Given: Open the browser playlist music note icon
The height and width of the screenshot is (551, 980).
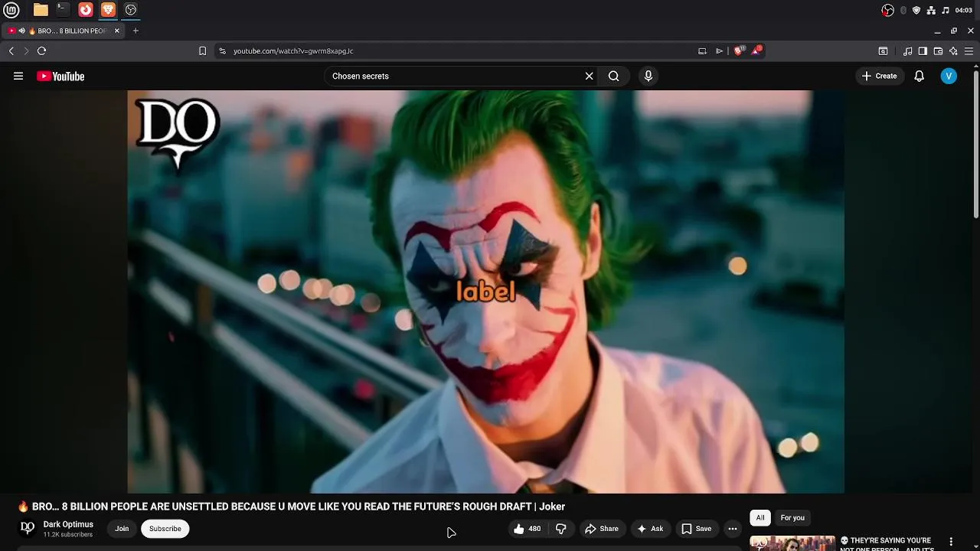Looking at the screenshot, I should pos(908,51).
